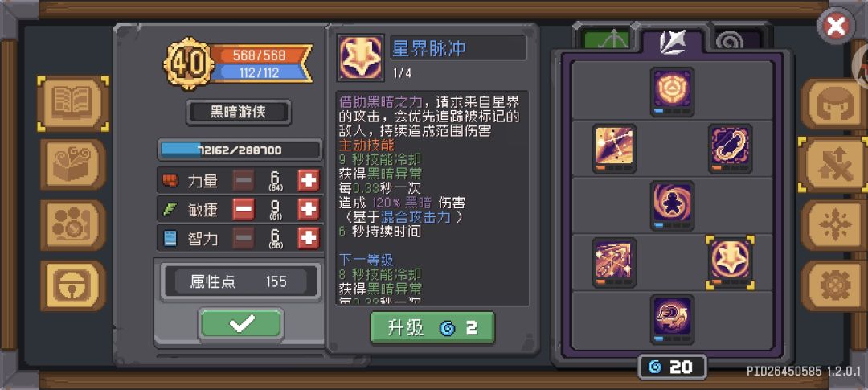Open the crafting box sidebar icon
868x390 pixels.
click(73, 165)
